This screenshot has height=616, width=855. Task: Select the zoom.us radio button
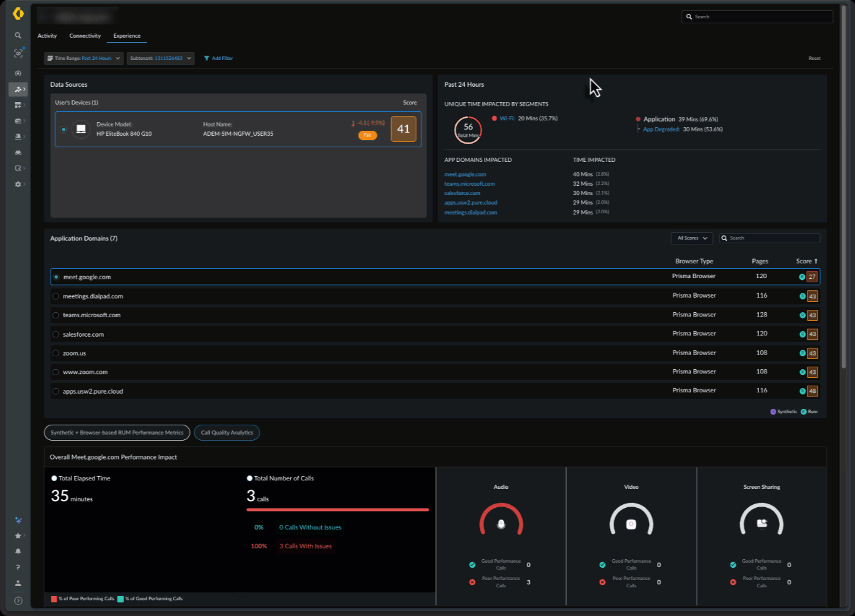pyautogui.click(x=56, y=353)
